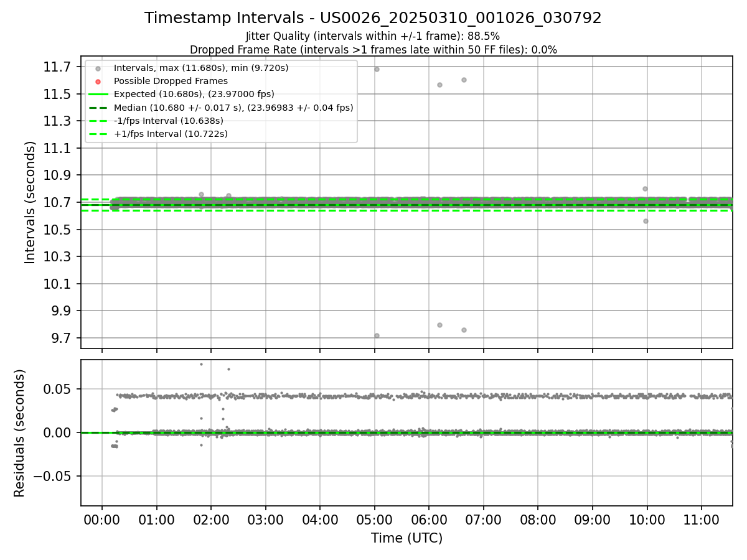Click the 11.7 tick label on y-axis
This screenshot has width=747, height=560.
click(x=58, y=67)
